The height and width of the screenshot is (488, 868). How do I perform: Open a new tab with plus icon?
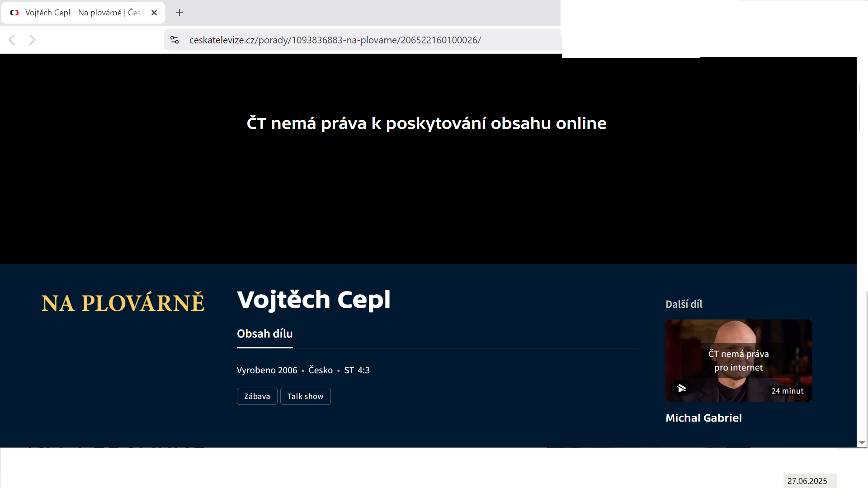point(179,13)
